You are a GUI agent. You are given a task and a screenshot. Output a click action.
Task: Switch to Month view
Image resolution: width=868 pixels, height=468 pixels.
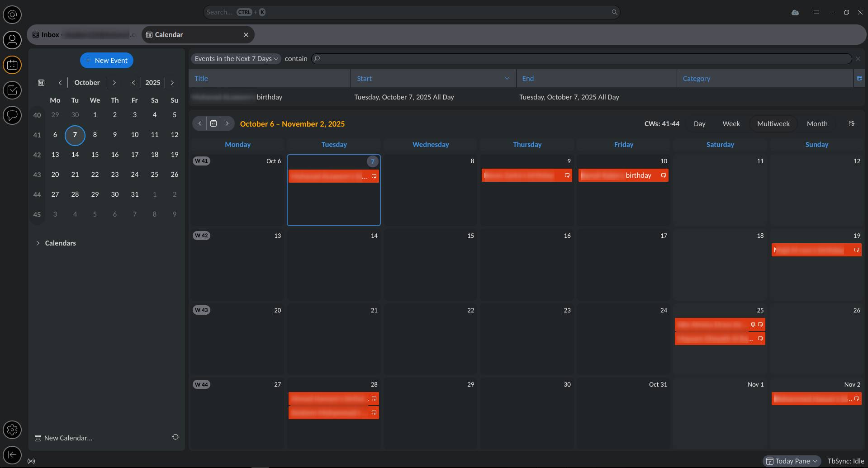pyautogui.click(x=817, y=123)
